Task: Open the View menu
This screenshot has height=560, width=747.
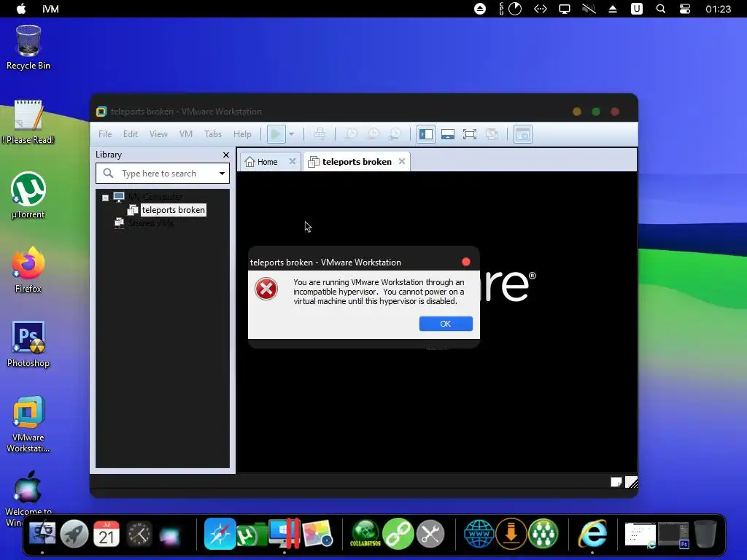Action: point(158,134)
